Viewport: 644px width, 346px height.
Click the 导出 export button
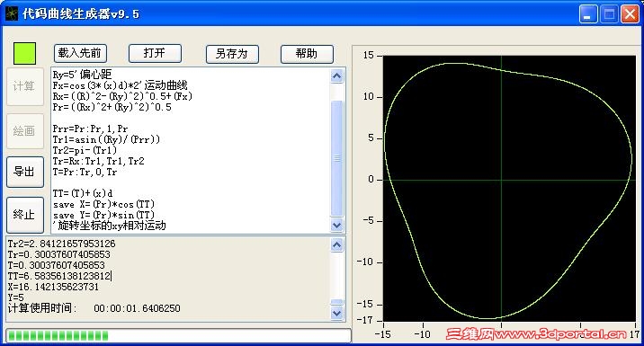point(24,172)
